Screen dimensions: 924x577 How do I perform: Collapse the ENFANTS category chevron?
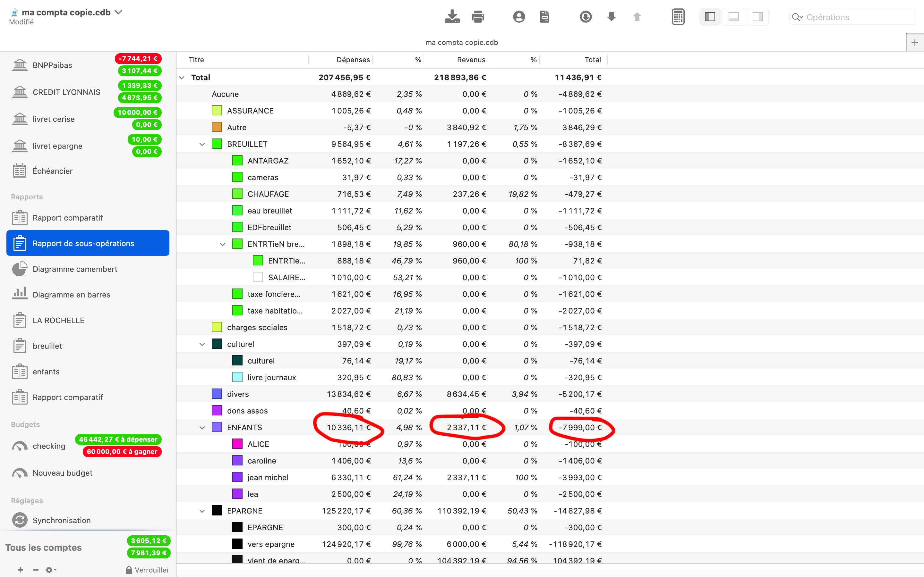[202, 427]
